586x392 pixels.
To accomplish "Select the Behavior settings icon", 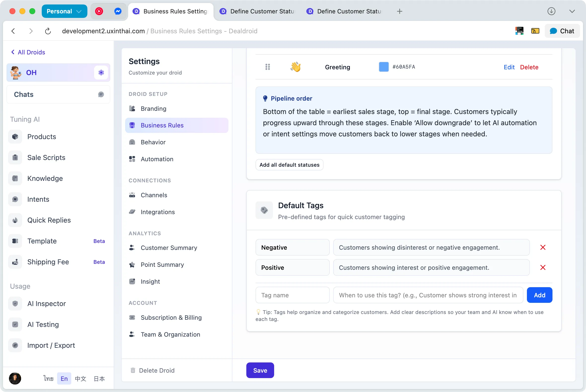I will point(132,142).
